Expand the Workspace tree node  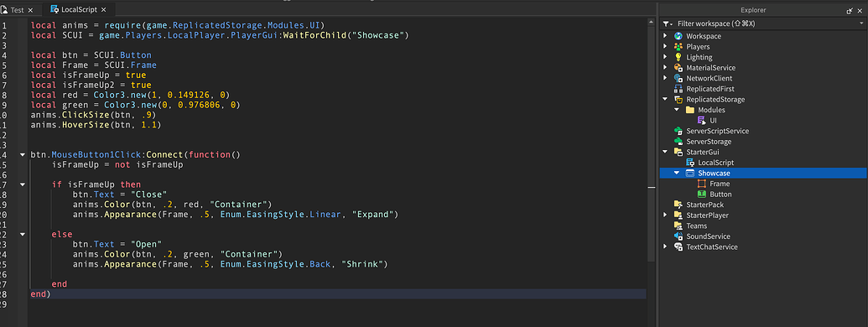pyautogui.click(x=665, y=36)
